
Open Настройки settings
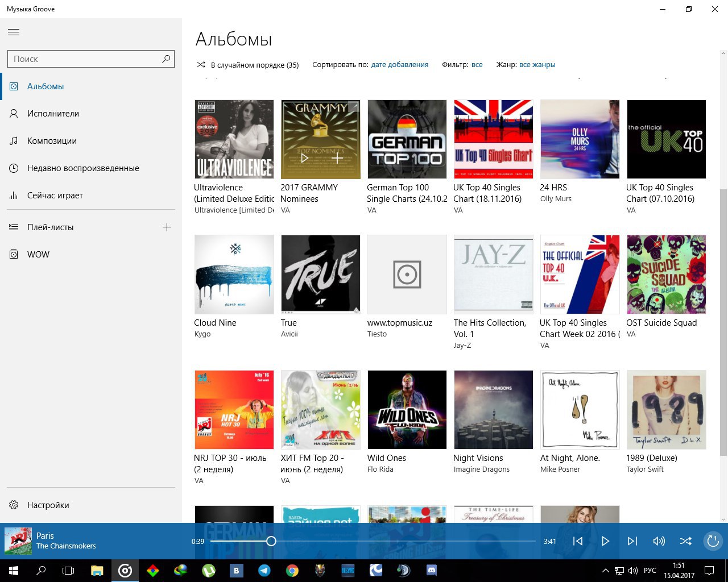pos(91,505)
